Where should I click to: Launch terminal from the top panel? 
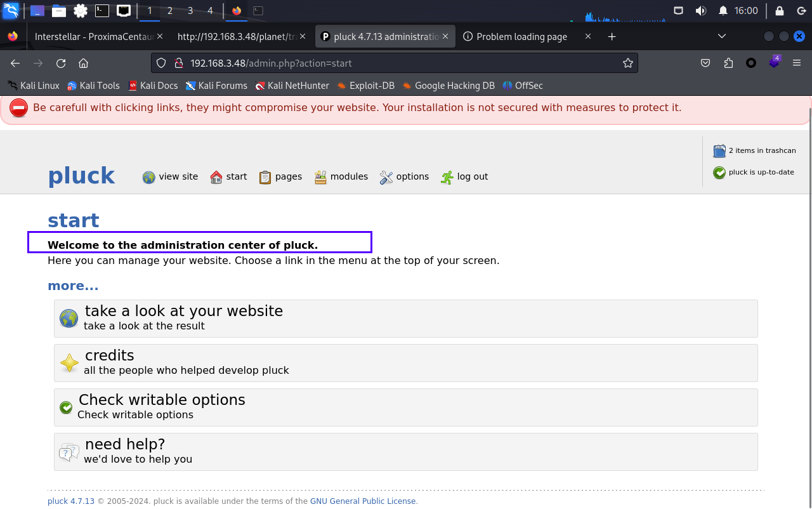tap(101, 10)
